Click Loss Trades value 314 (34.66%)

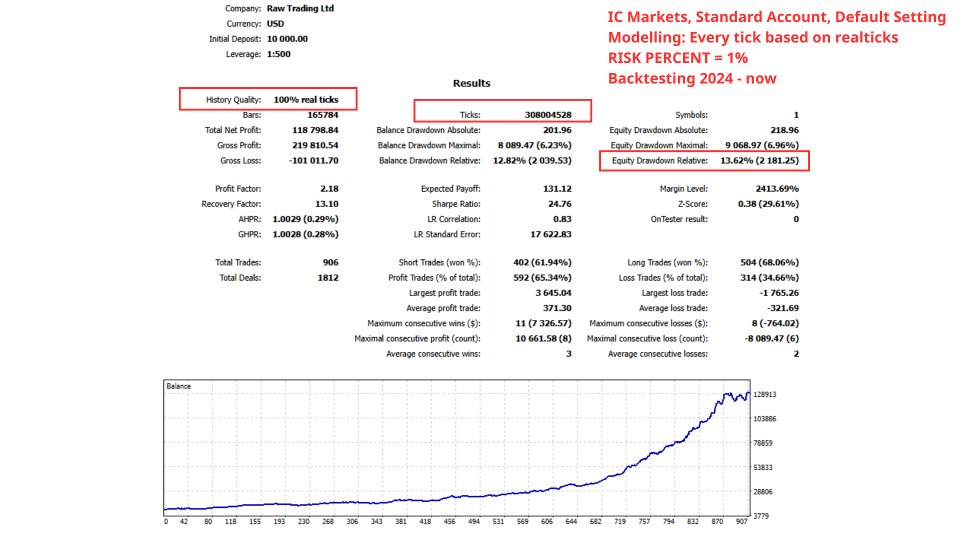770,278
